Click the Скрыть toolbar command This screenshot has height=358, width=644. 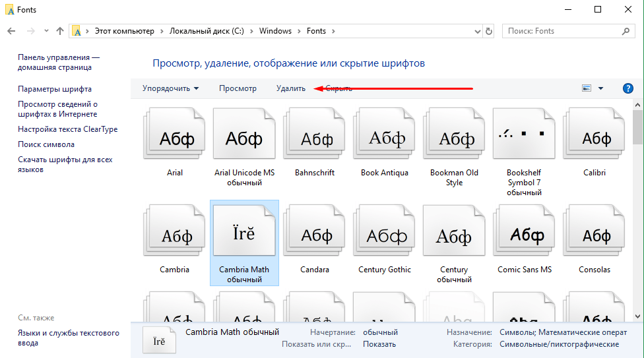339,88
